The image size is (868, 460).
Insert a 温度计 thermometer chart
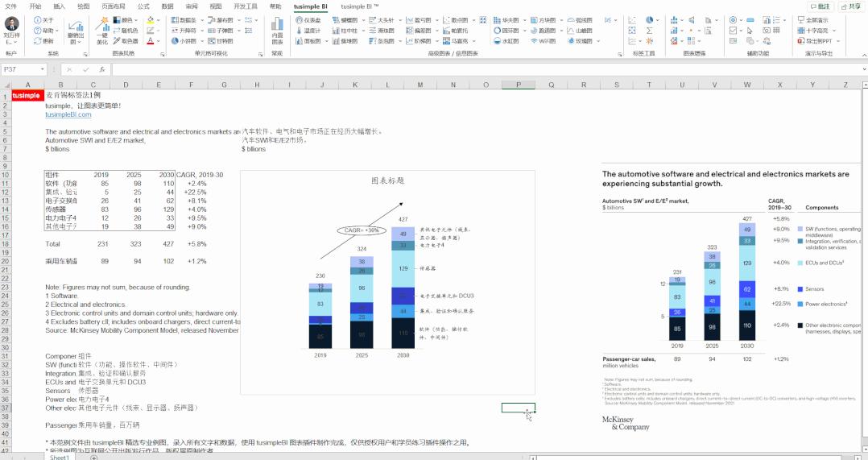point(308,31)
